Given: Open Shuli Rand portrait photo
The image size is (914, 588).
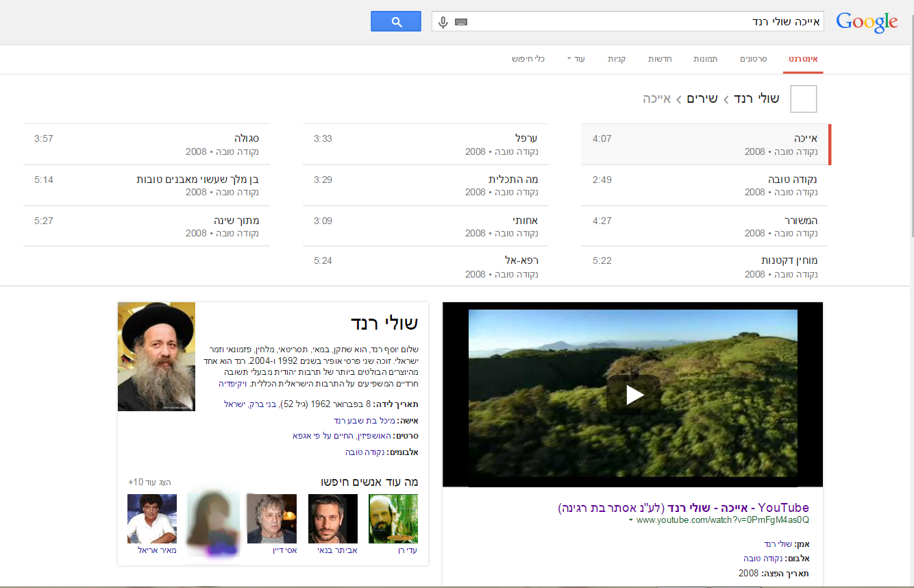Looking at the screenshot, I should 156,356.
